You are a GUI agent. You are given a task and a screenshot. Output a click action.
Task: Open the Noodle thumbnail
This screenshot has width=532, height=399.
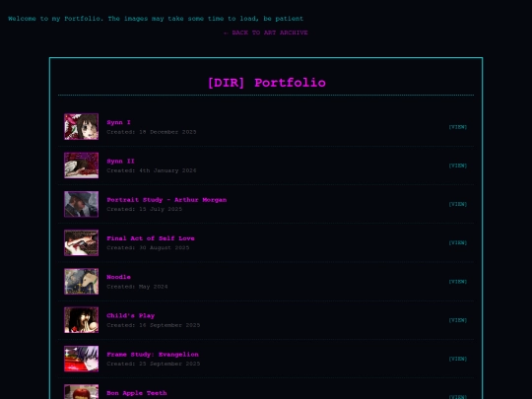(82, 281)
